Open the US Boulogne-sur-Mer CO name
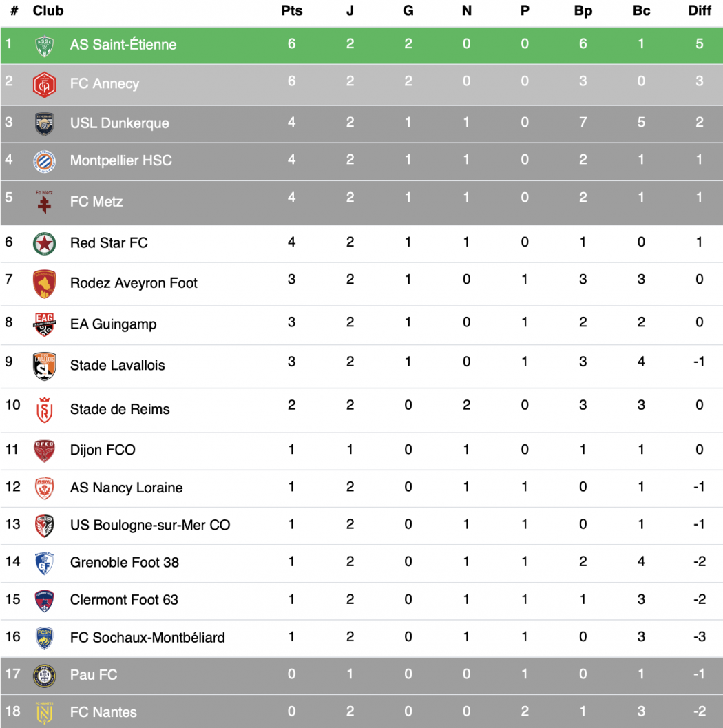The width and height of the screenshot is (723, 728). 150,525
